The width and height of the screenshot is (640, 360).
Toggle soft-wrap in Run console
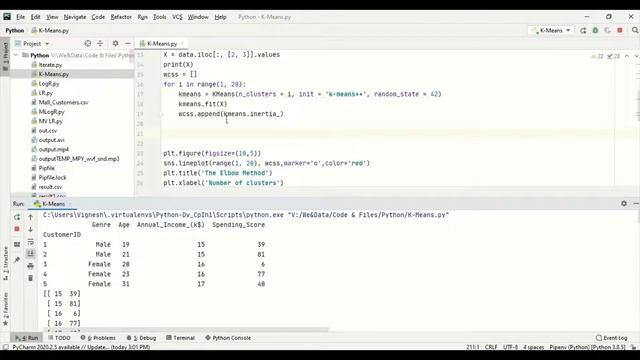click(31, 242)
